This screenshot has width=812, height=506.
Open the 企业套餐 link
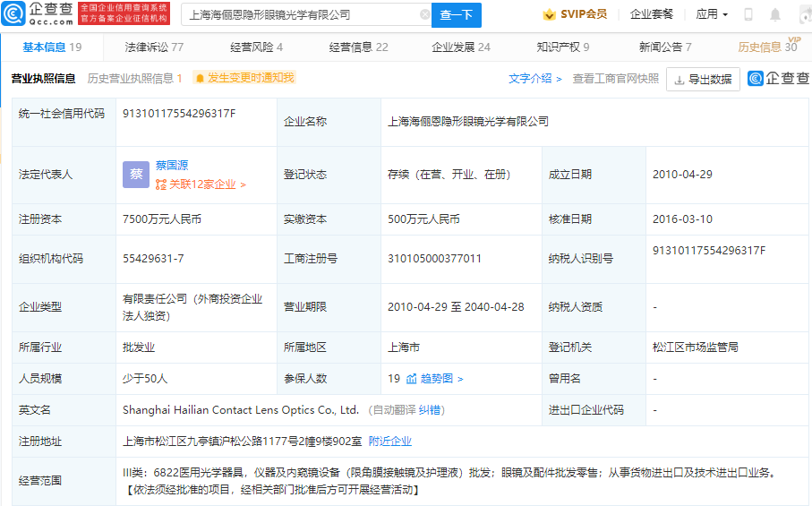point(652,14)
